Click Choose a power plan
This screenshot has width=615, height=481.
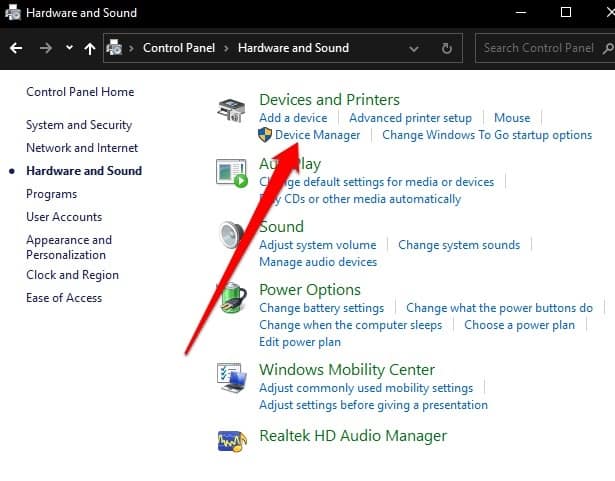(x=520, y=325)
